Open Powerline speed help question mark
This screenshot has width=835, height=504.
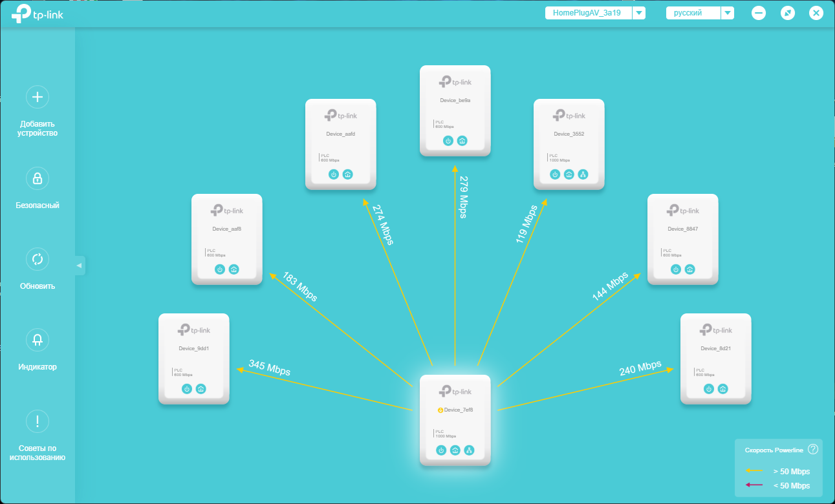pos(814,449)
